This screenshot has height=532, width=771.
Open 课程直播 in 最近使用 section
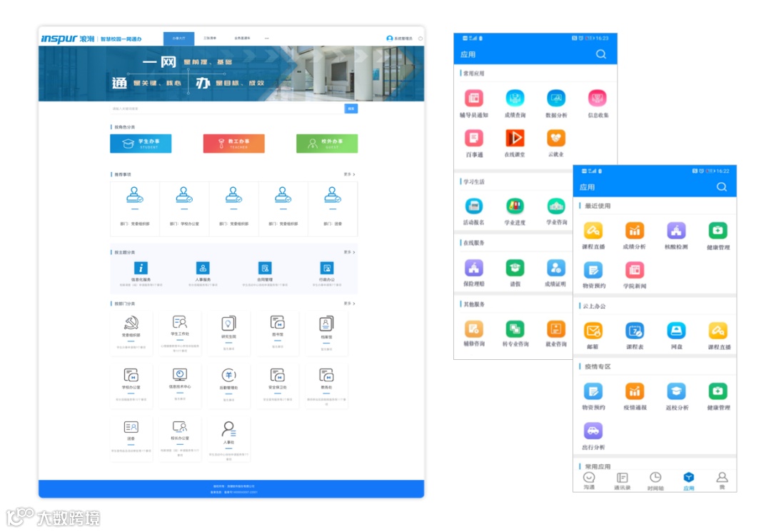[x=593, y=230]
